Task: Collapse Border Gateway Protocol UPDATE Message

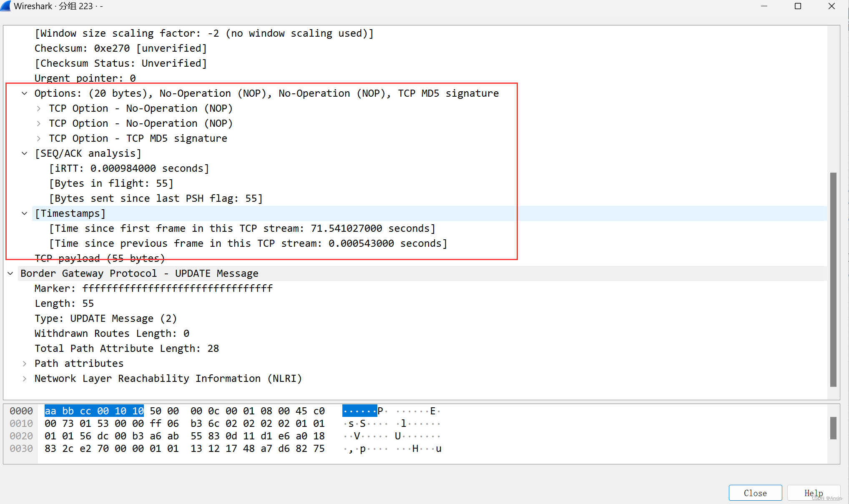Action: (x=10, y=273)
